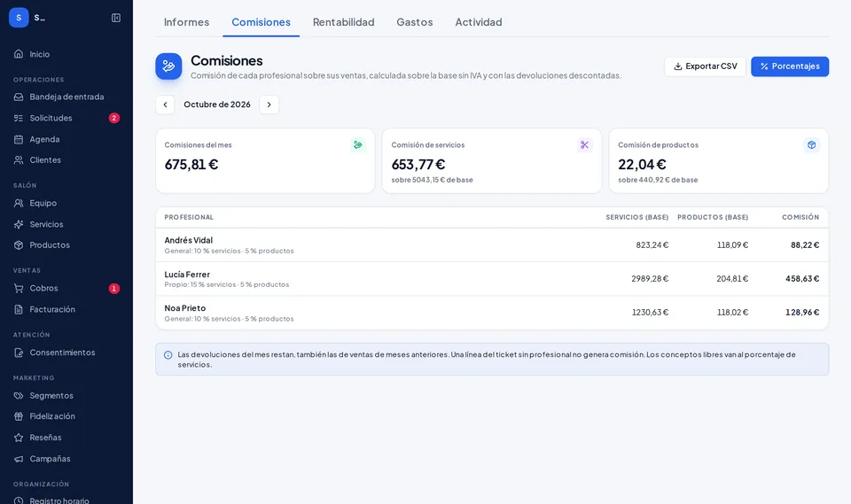Screen dimensions: 851x504
Task: Click Octubre de 2026 month label
Action: pyautogui.click(x=217, y=105)
